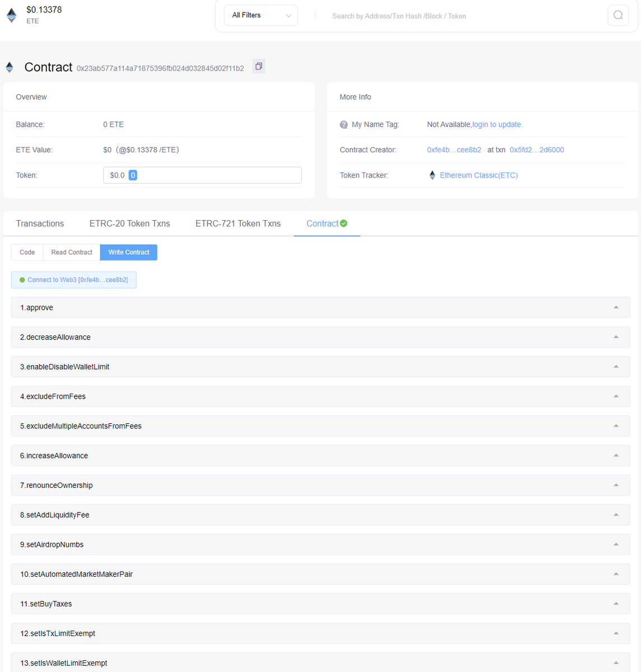Expand the 9.setAirdropNumbs function
This screenshot has width=641, height=672.
coord(320,545)
